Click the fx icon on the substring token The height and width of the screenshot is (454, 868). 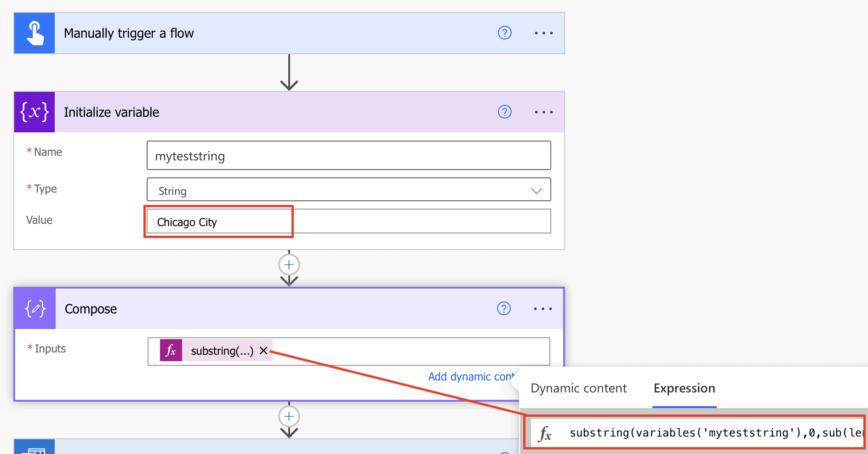click(x=171, y=351)
